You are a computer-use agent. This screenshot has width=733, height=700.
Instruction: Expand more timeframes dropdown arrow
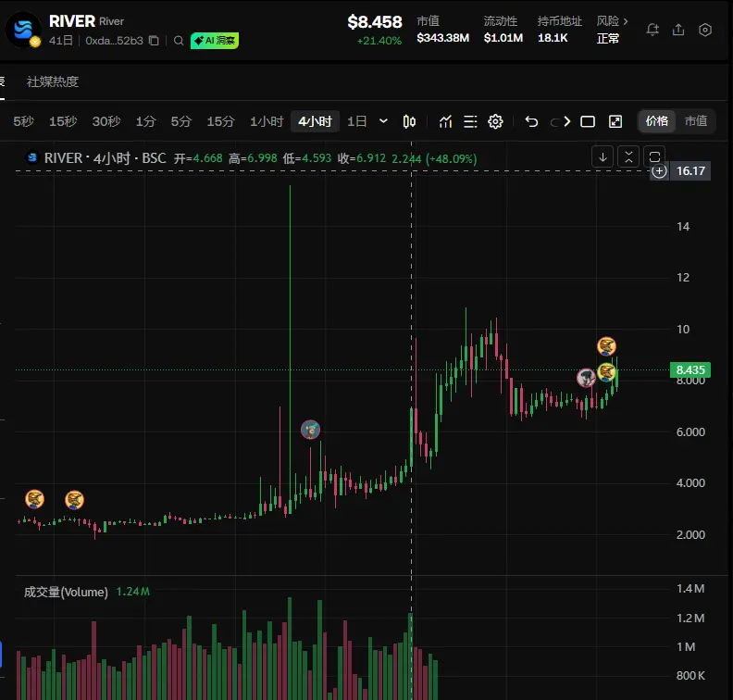(383, 121)
